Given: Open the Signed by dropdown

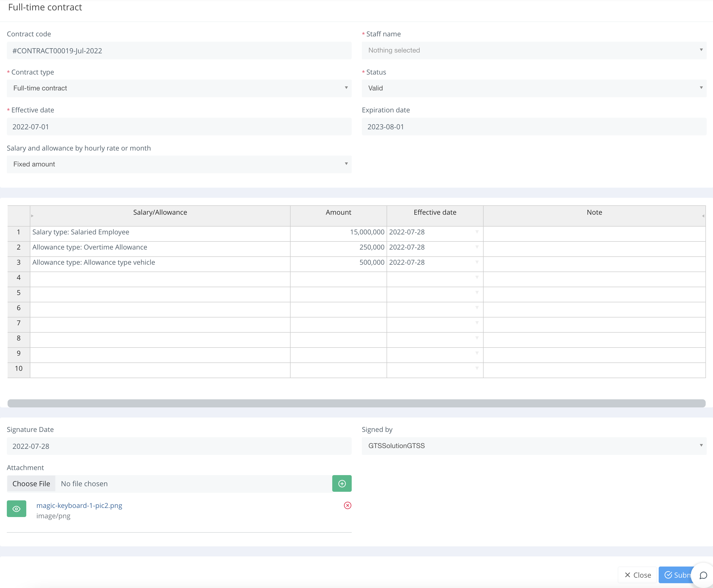Looking at the screenshot, I should click(x=534, y=446).
